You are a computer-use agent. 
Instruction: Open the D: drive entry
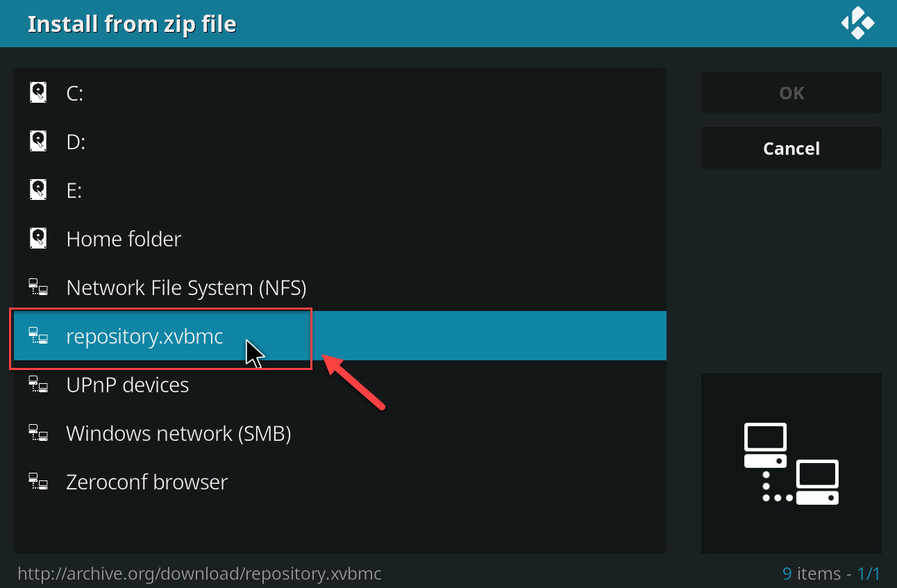pyautogui.click(x=340, y=142)
